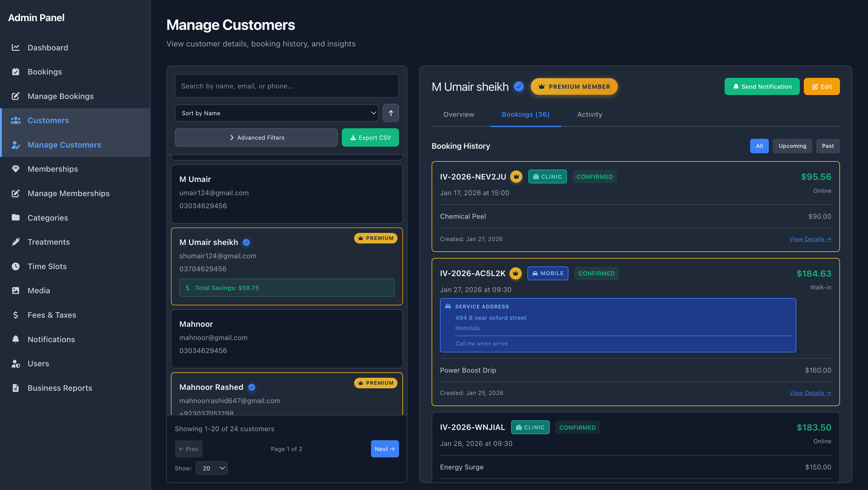
Task: Click the Next page button
Action: point(385,449)
